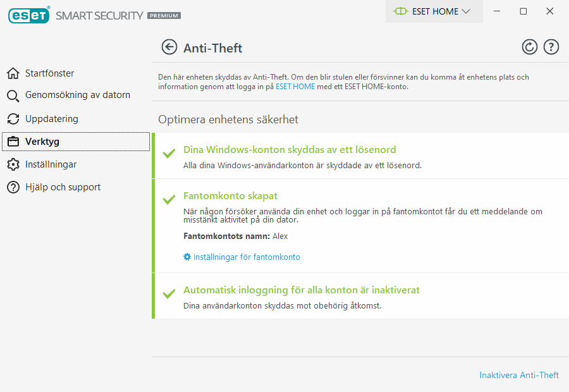Select the Windows-konton lösenord status row

tap(360, 156)
